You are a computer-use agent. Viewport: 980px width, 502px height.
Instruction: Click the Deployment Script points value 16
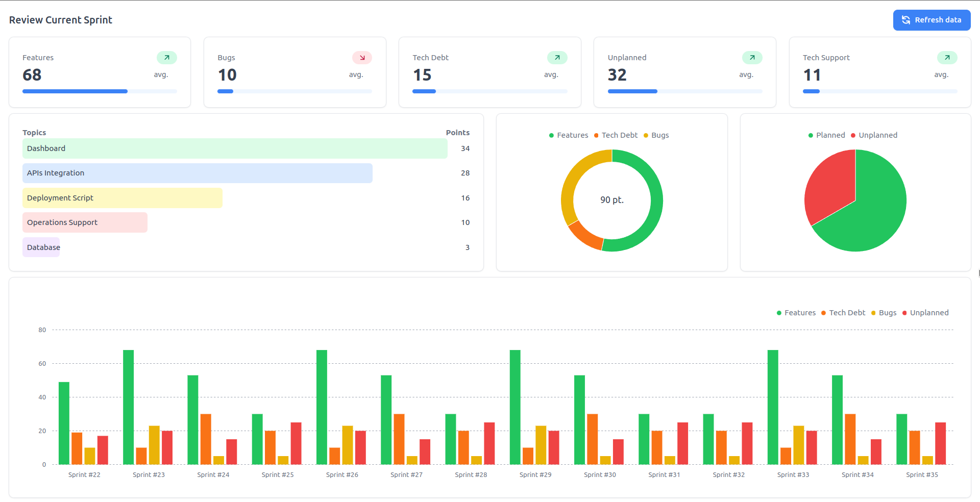tap(465, 198)
